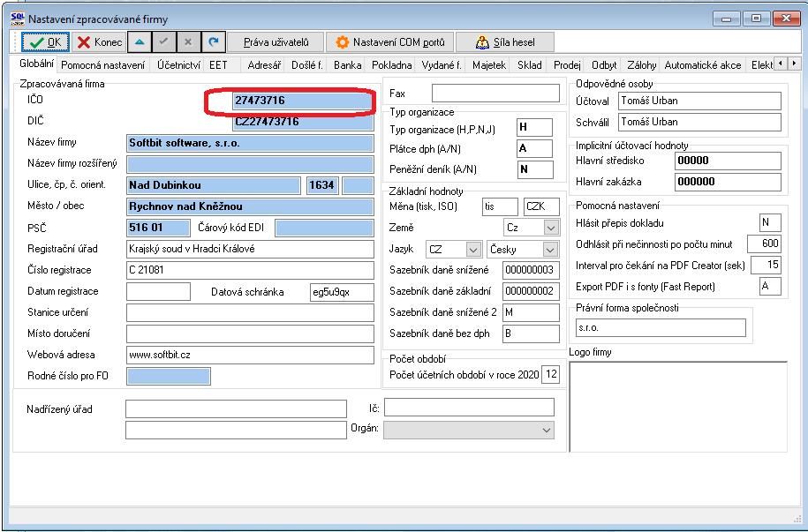This screenshot has width=808, height=532.
Task: Click the street field Nad Dubinkou
Action: (x=214, y=185)
